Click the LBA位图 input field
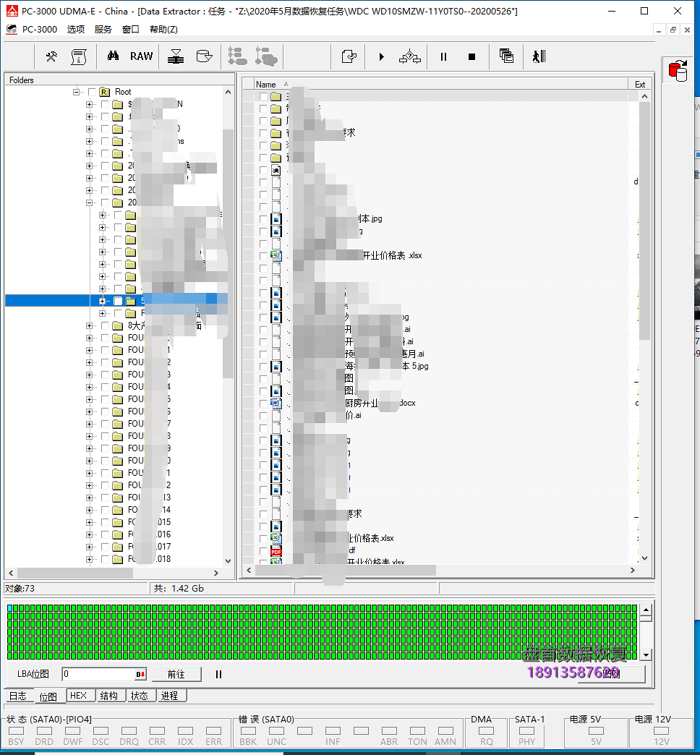Image resolution: width=700 pixels, height=755 pixels. pyautogui.click(x=99, y=674)
